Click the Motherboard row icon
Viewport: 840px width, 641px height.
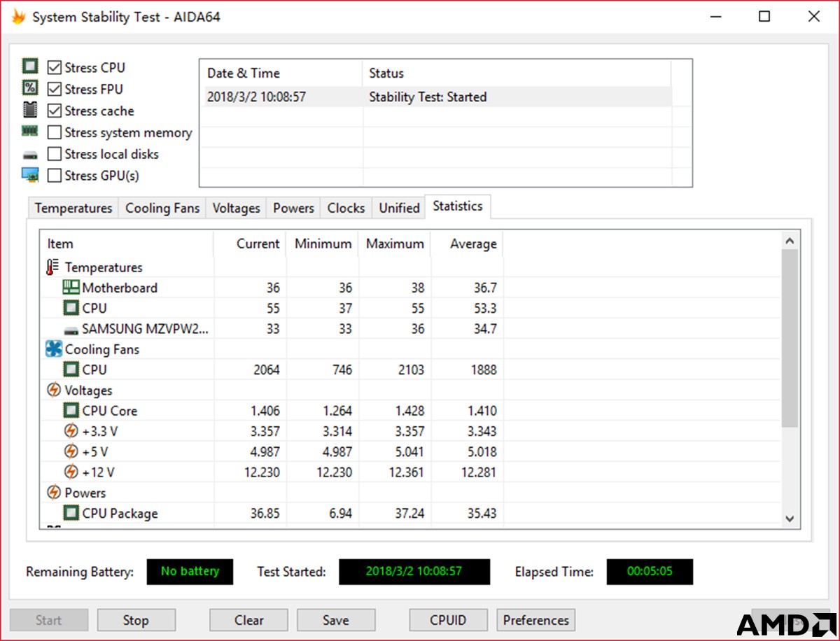pos(71,288)
